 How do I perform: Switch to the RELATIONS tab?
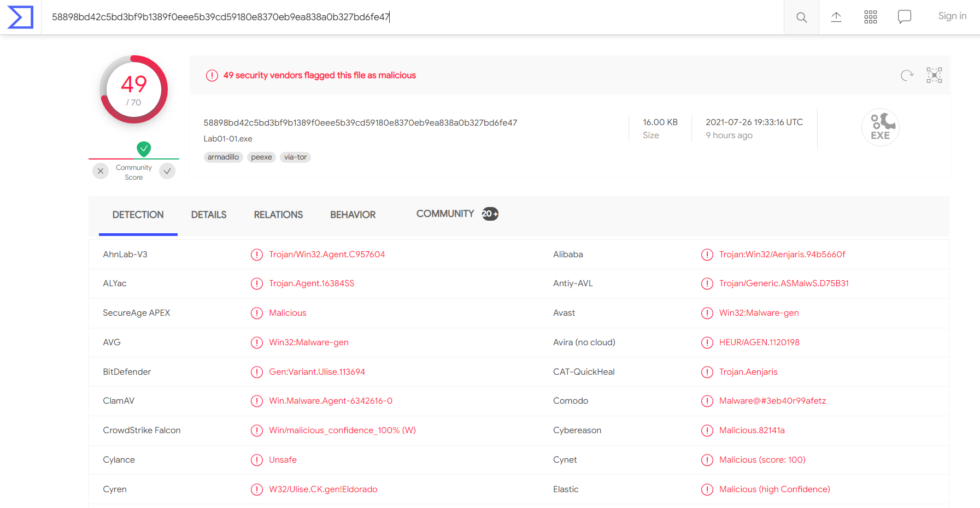pos(278,215)
